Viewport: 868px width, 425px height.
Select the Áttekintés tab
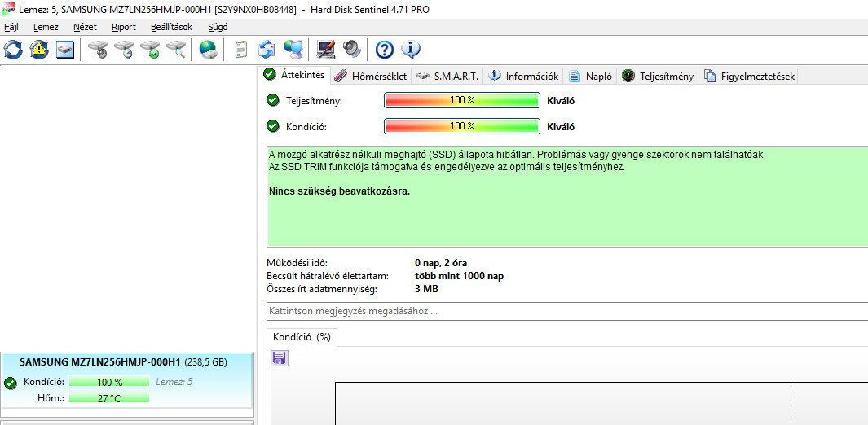(x=294, y=75)
